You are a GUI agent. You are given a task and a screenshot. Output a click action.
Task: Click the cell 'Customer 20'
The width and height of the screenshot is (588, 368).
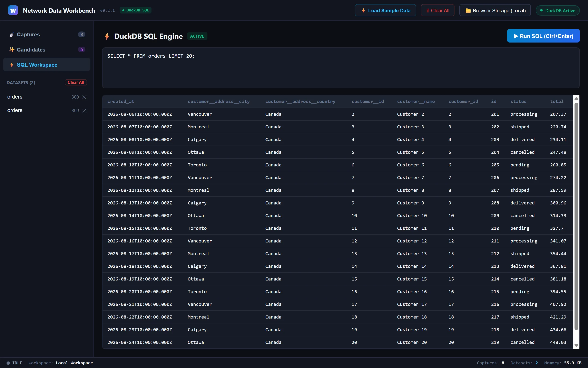(x=412, y=342)
